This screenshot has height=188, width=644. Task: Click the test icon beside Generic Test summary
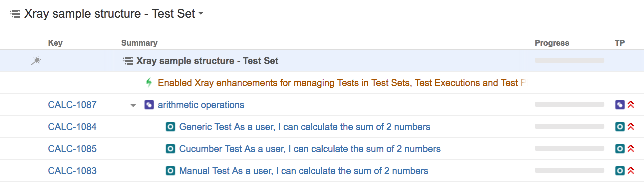coord(170,127)
